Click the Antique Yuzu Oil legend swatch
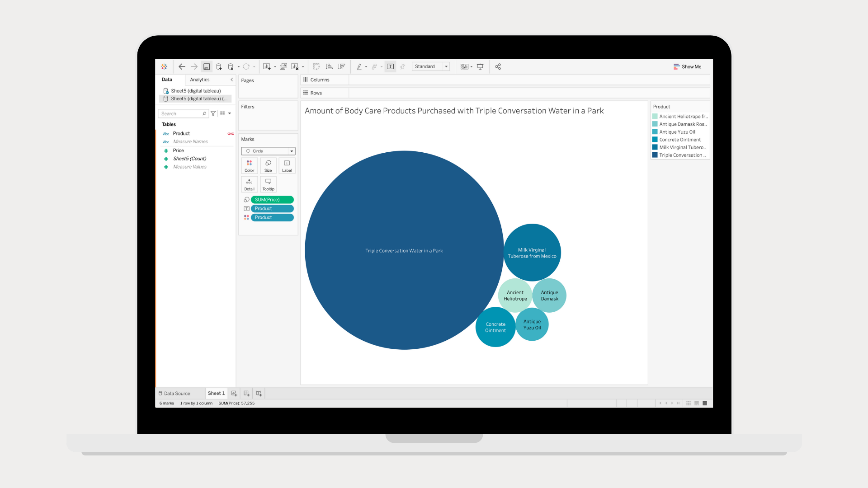 [x=655, y=132]
